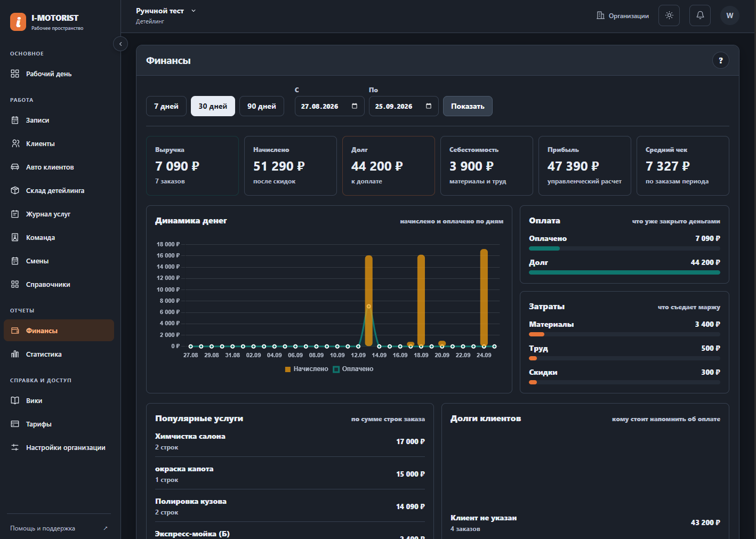756x539 pixels.
Task: Select the 90 дней period
Action: pos(262,106)
